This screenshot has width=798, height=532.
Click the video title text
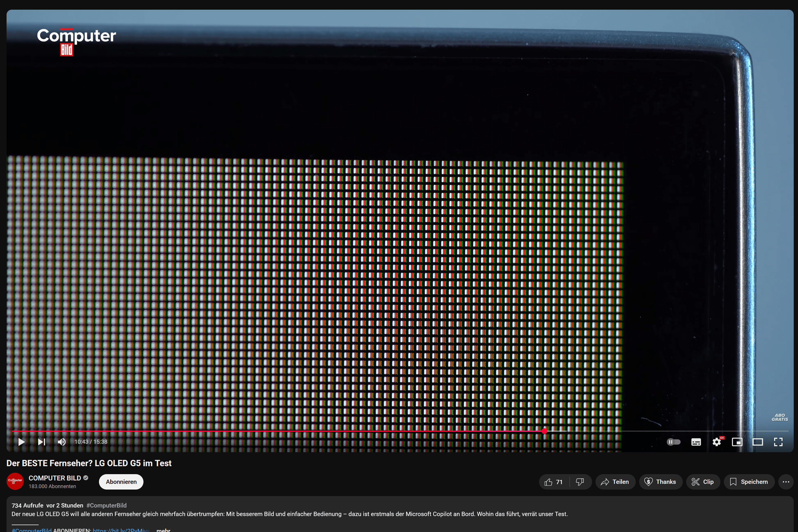(89, 463)
